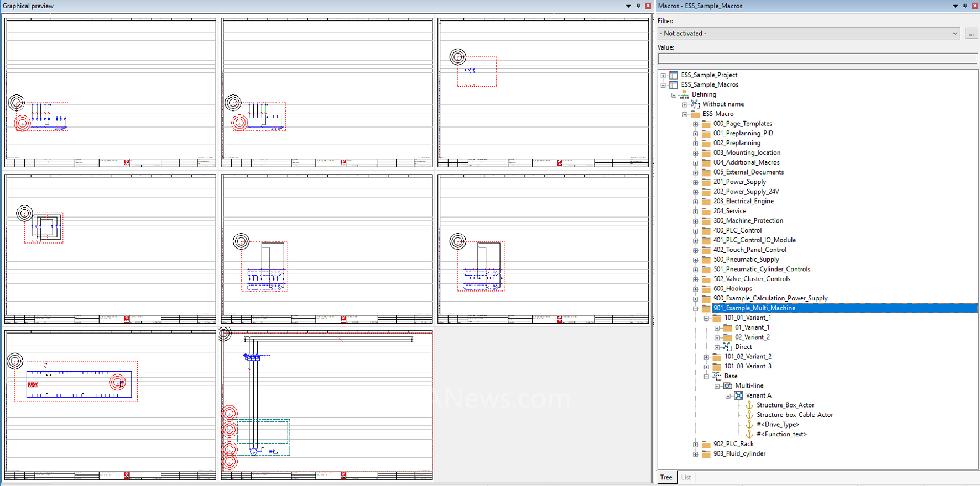Viewport: 980px width, 486px height.
Task: Click the 300_Machine_Protection folder icon
Action: coord(706,221)
